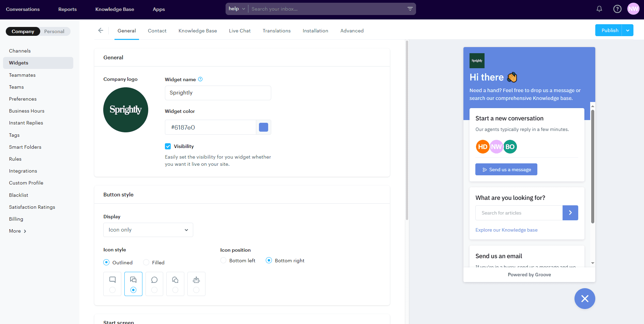The height and width of the screenshot is (324, 644).
Task: Click the Send us a message button in preview
Action: tap(506, 169)
